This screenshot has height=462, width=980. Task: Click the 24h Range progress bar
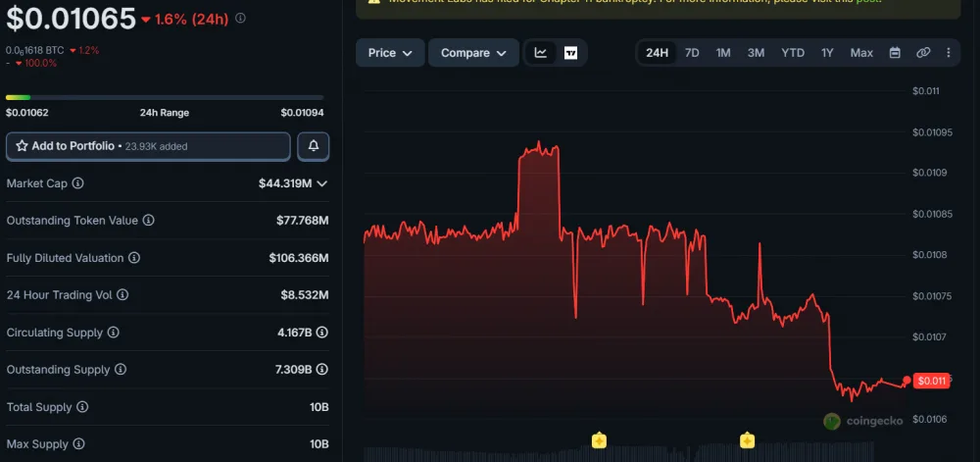point(165,97)
